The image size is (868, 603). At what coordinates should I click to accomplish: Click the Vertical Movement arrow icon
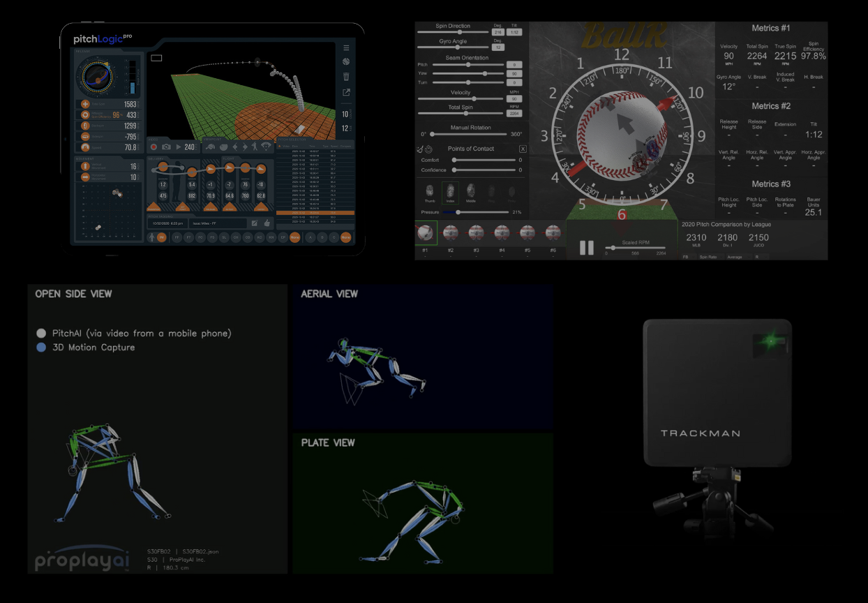coord(85,166)
